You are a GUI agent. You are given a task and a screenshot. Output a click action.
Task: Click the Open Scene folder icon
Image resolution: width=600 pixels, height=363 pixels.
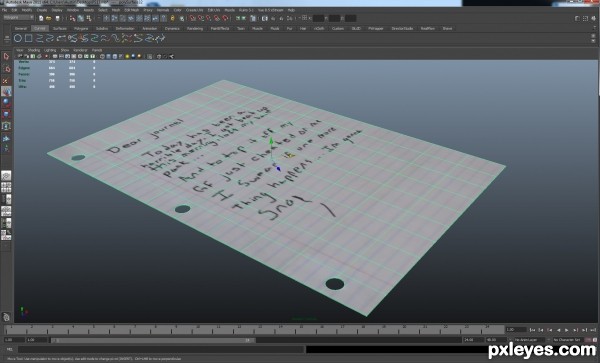[x=49, y=18]
